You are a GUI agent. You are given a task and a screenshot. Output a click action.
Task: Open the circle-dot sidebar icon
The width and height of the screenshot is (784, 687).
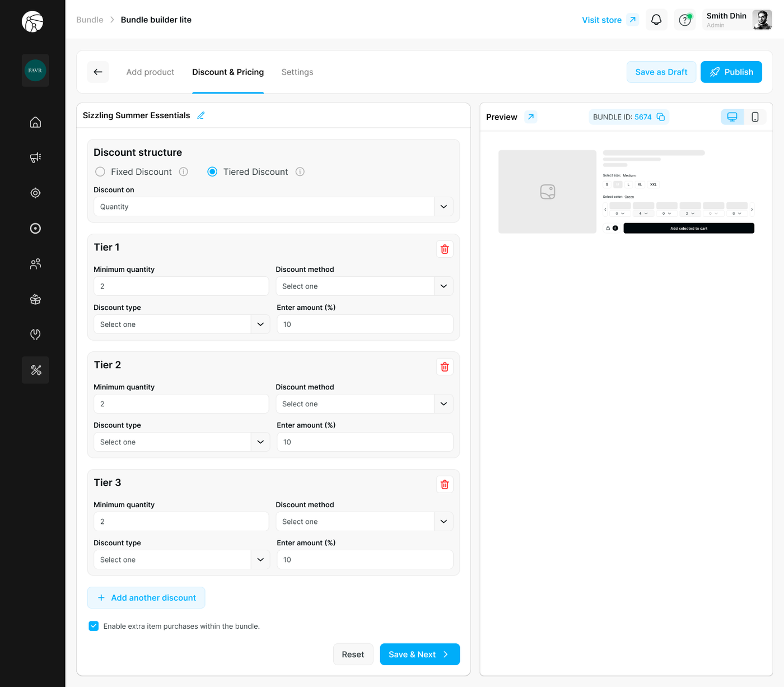(x=35, y=228)
